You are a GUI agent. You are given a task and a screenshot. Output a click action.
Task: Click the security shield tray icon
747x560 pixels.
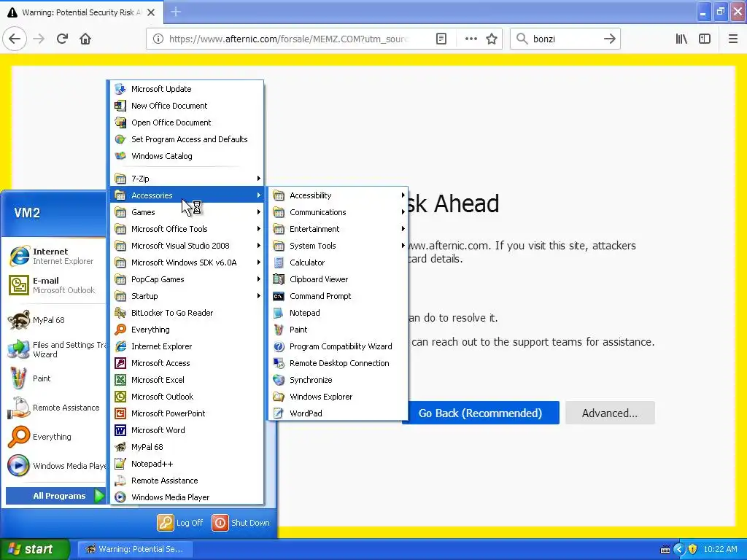click(693, 549)
